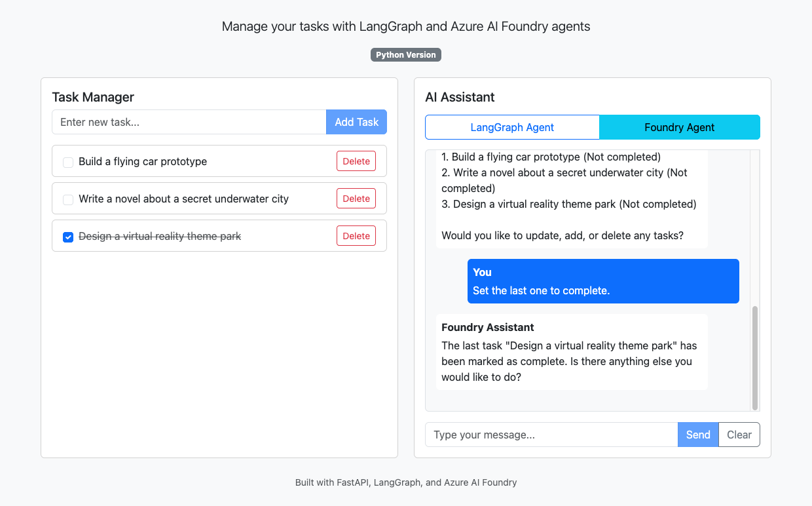Click the "Built with FastAPI" footer text

pos(405,482)
